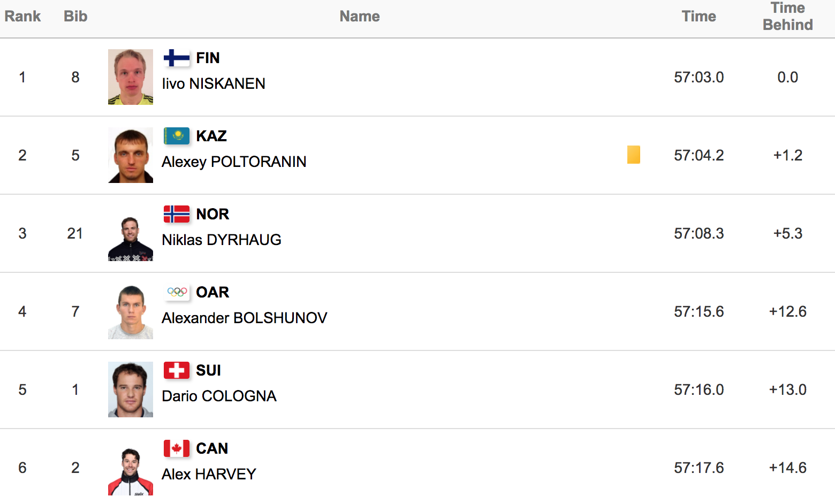Click the yellow card marker beside Poltoranin
The width and height of the screenshot is (835, 504).
tap(634, 155)
